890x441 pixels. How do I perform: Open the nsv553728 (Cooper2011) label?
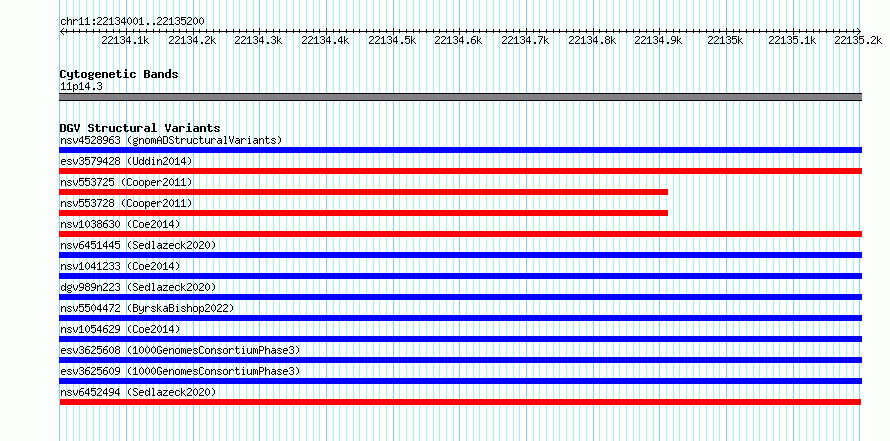click(x=126, y=203)
